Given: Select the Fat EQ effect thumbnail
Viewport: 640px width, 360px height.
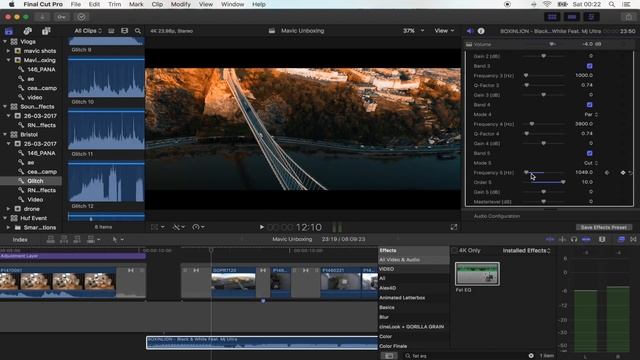Looking at the screenshot, I should click(477, 273).
